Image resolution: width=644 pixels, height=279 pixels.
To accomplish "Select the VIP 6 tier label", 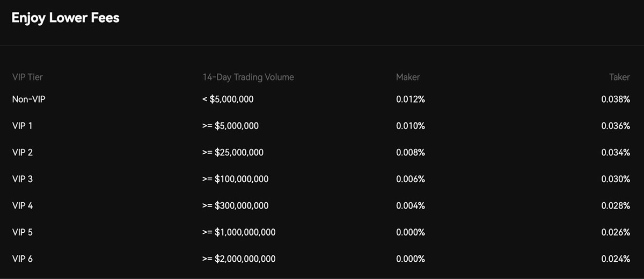I will 23,259.
